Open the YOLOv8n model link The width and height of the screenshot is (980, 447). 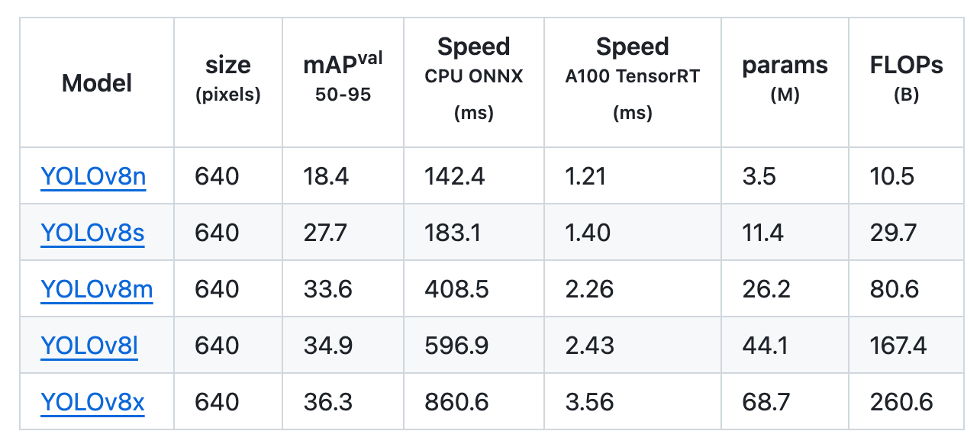coord(93,176)
